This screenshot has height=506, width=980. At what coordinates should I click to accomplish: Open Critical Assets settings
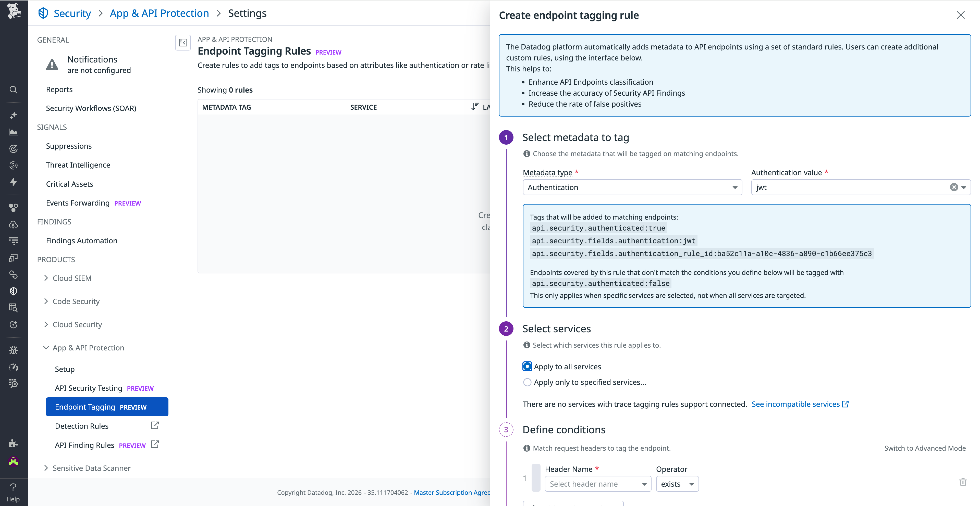70,184
